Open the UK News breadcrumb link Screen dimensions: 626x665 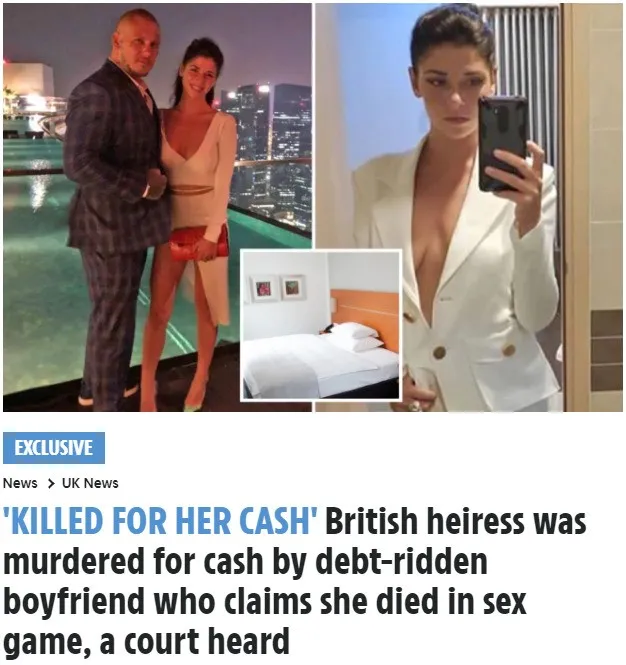point(90,483)
